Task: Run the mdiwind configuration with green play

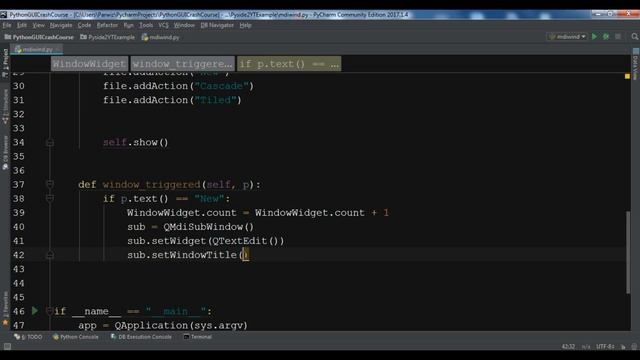Action: [x=594, y=37]
